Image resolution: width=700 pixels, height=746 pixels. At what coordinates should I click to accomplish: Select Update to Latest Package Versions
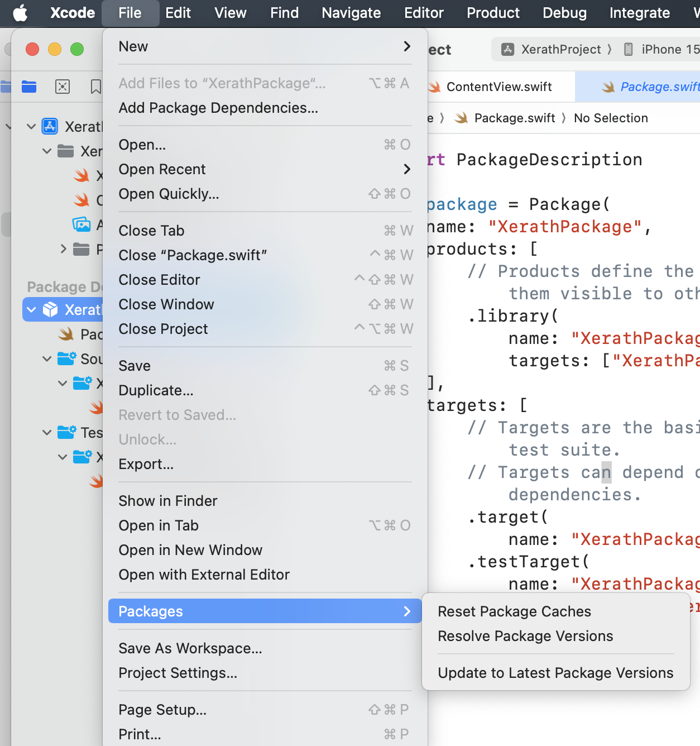tap(556, 673)
